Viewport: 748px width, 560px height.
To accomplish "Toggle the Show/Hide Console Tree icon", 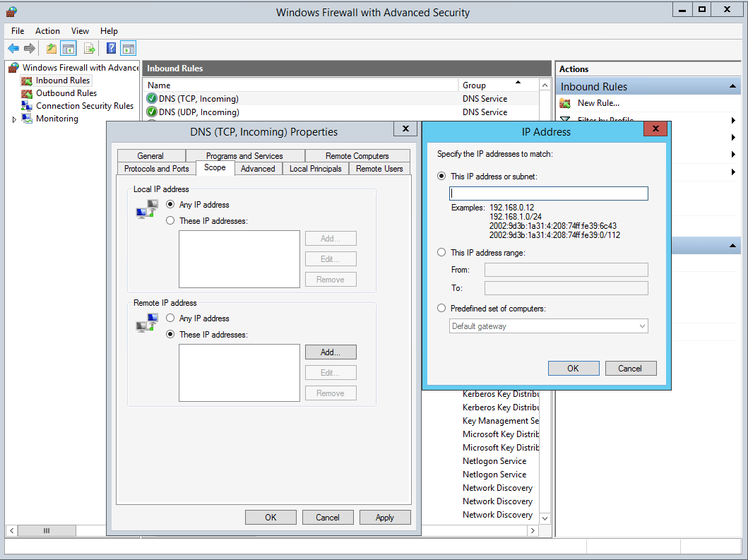I will tap(69, 48).
